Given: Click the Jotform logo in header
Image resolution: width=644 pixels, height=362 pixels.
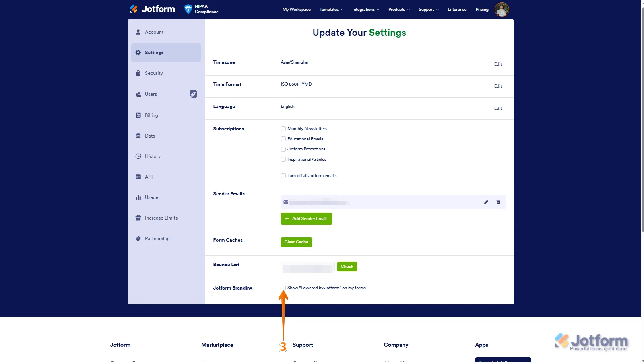Looking at the screenshot, I should pyautogui.click(x=152, y=9).
